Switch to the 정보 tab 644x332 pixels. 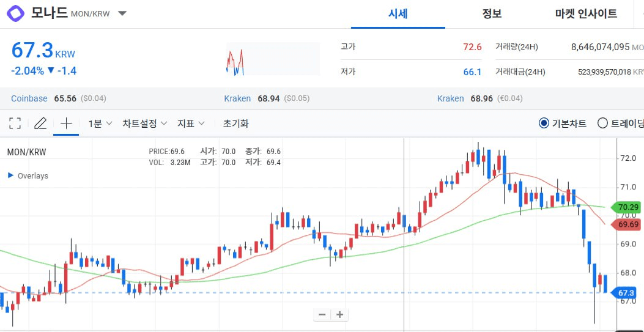[492, 13]
